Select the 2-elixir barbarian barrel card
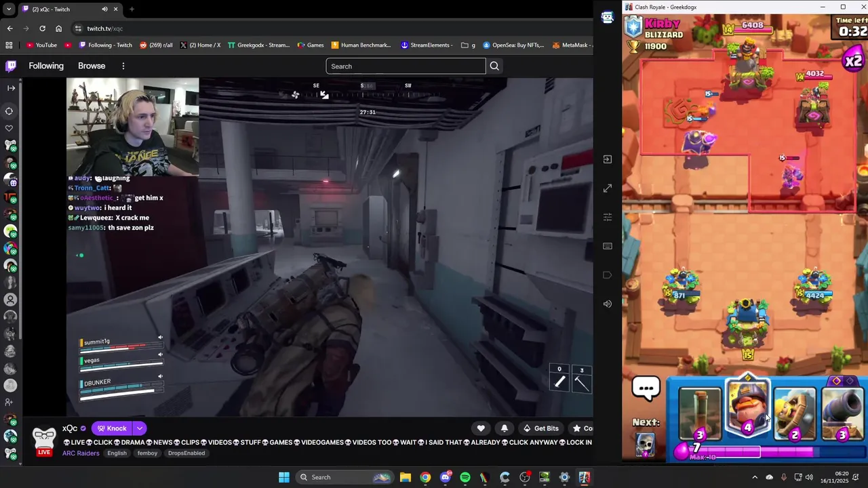The image size is (868, 488). (x=795, y=414)
